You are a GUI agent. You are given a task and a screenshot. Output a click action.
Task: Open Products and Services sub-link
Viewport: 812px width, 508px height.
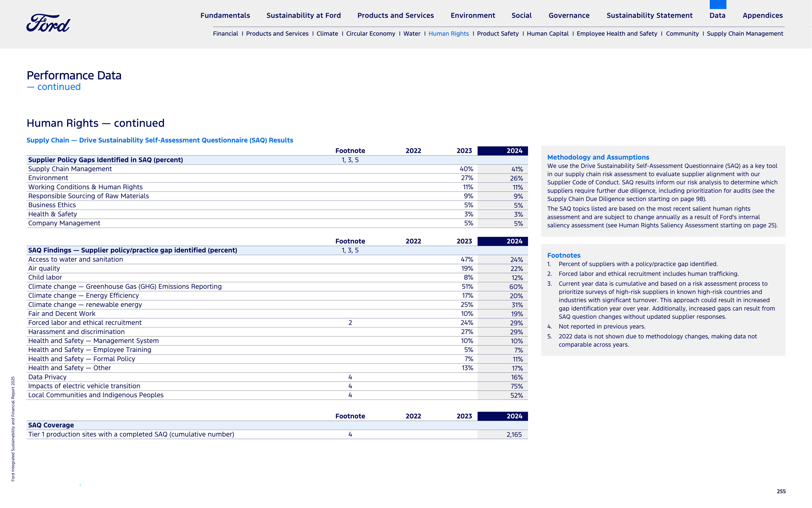(x=277, y=34)
